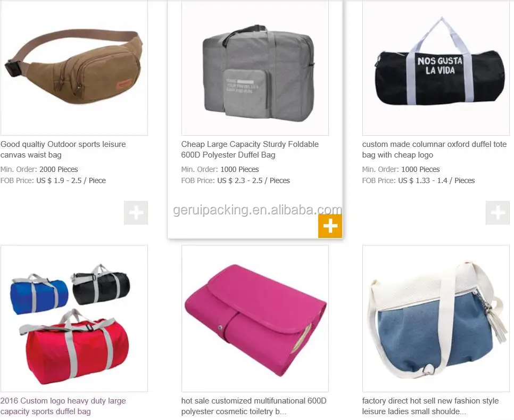Open the 2016 Custom logo heavy duty sports duffel link

pos(63,406)
